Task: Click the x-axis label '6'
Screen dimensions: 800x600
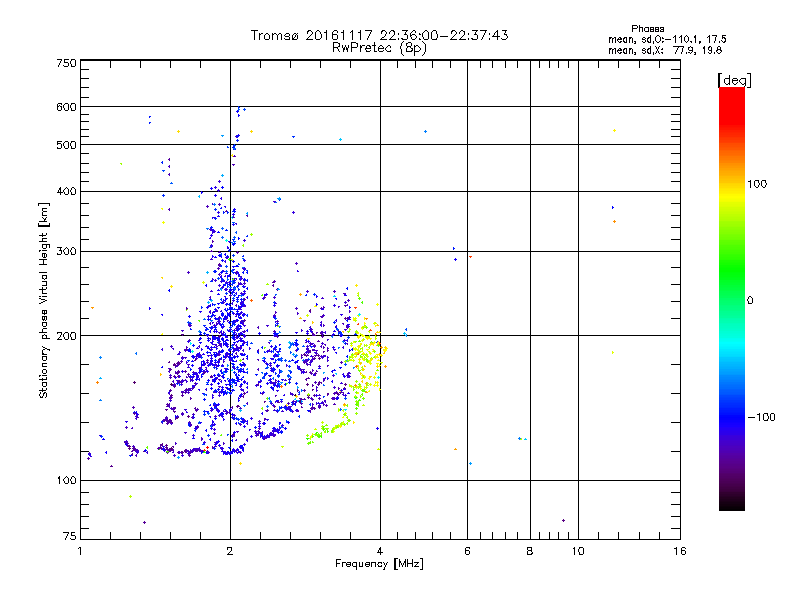Action: click(x=467, y=551)
